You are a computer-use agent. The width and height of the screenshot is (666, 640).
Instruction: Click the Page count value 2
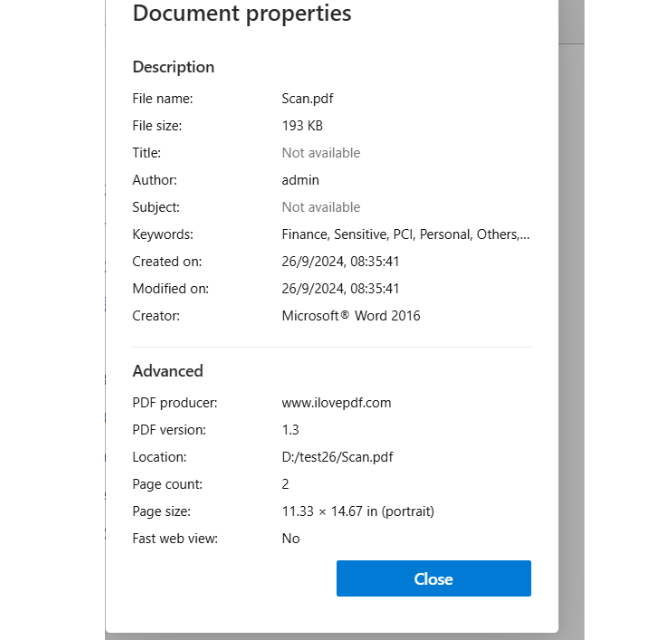[286, 484]
